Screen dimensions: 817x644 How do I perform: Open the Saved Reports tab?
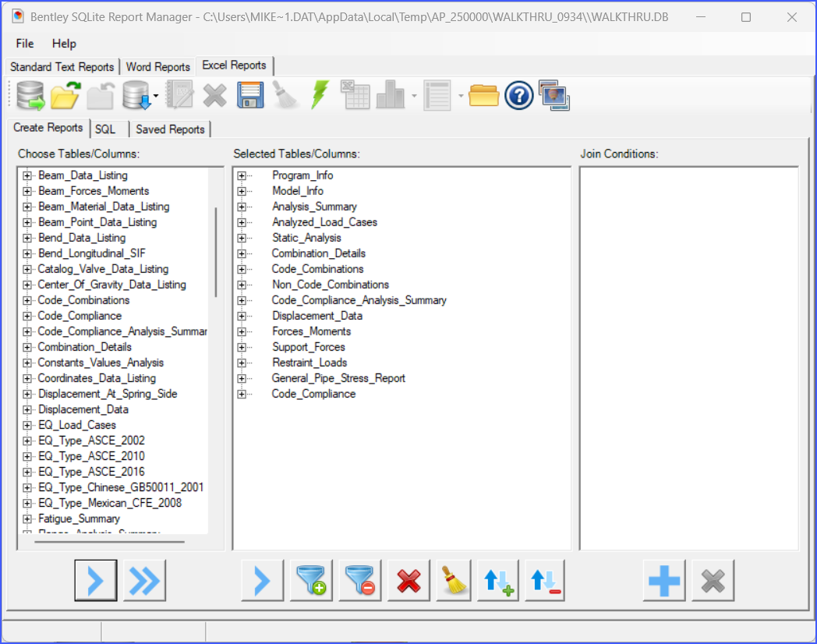tap(171, 129)
